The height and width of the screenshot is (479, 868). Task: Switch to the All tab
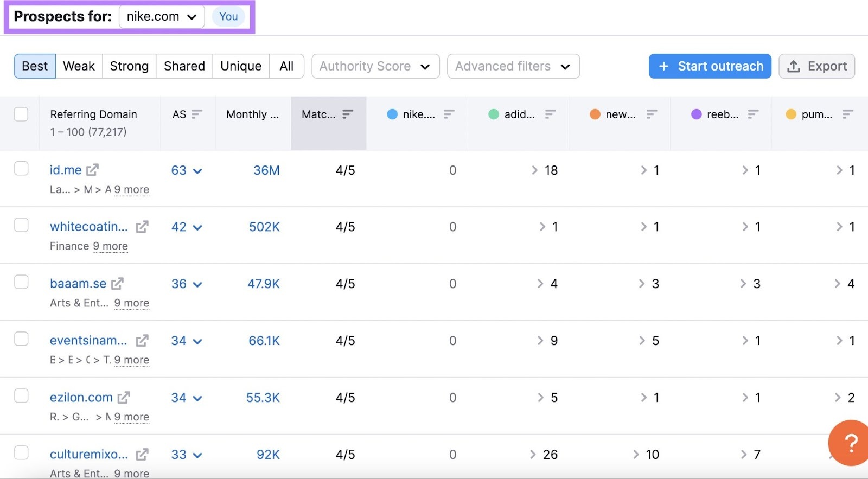point(286,66)
